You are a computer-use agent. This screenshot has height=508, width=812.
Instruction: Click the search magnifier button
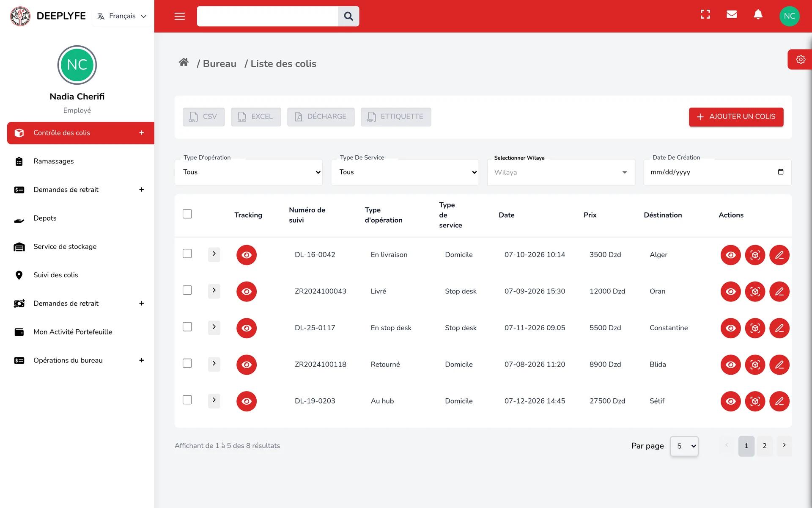pos(348,16)
